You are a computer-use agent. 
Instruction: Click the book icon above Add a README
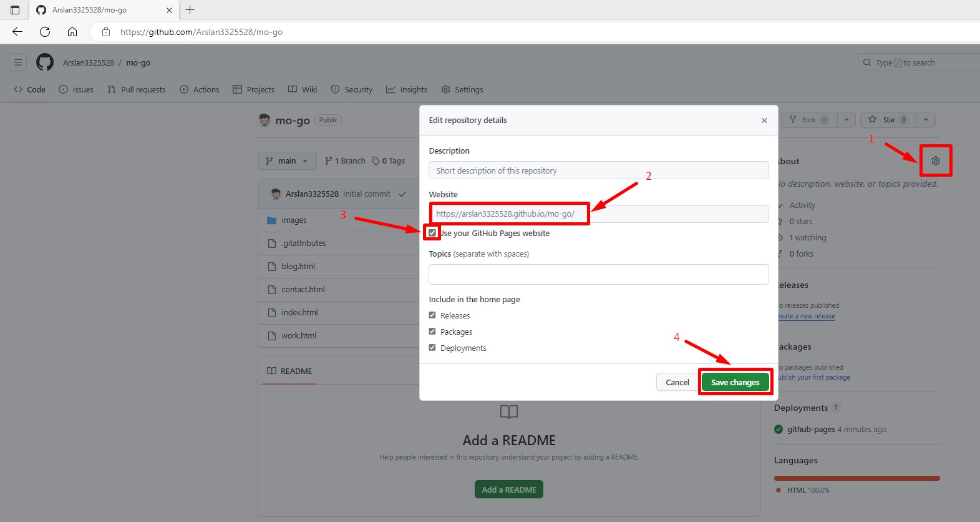click(x=509, y=411)
